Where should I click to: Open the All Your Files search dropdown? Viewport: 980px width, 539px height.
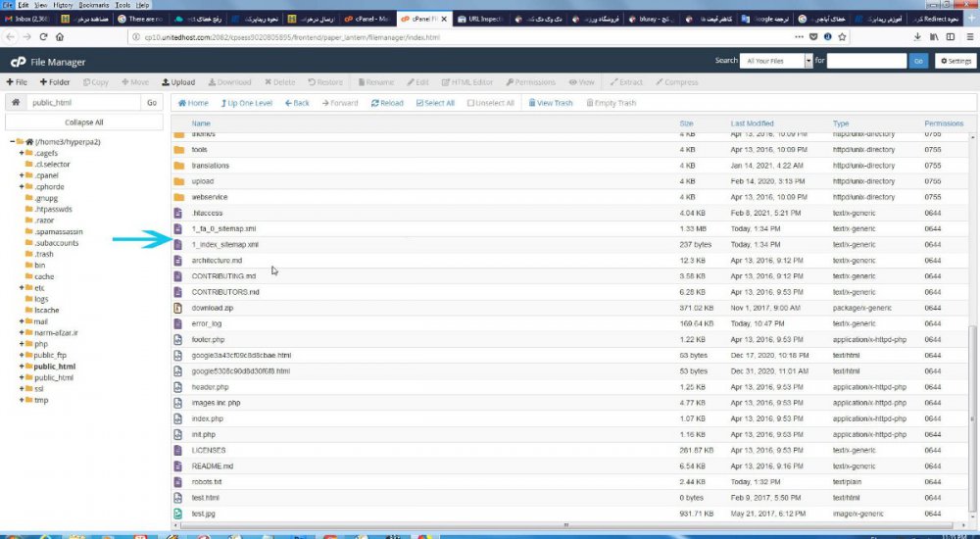coord(776,61)
